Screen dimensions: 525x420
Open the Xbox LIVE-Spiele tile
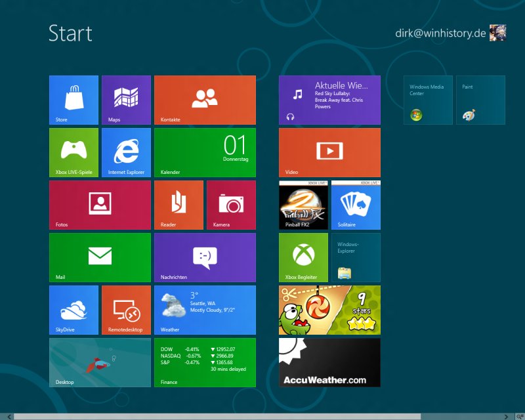(x=73, y=152)
